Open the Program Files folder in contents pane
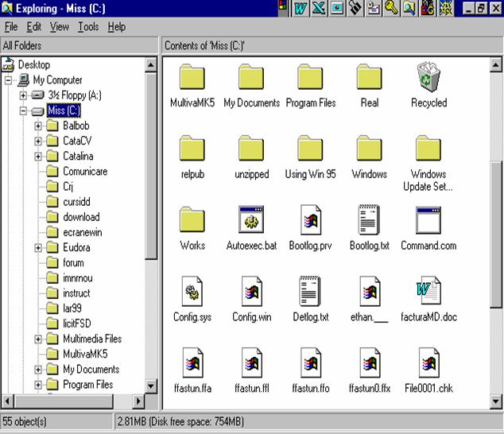Viewport: 504px width, 434px height. (x=310, y=79)
